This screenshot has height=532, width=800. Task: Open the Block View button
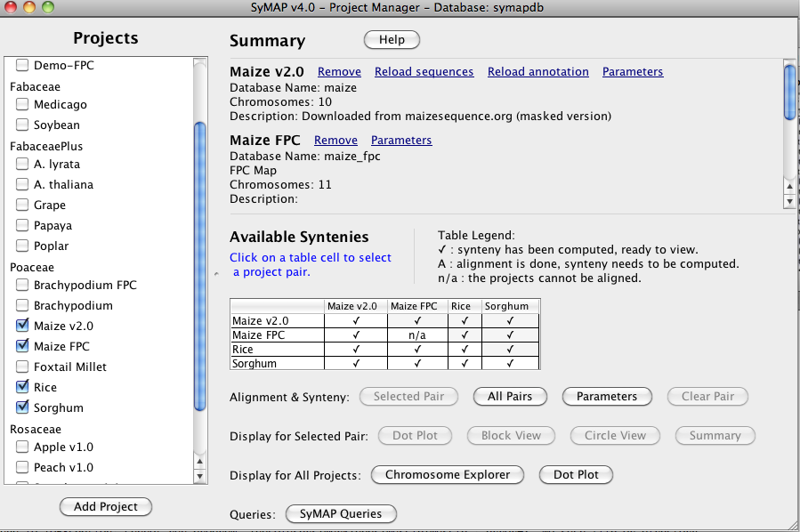(511, 436)
